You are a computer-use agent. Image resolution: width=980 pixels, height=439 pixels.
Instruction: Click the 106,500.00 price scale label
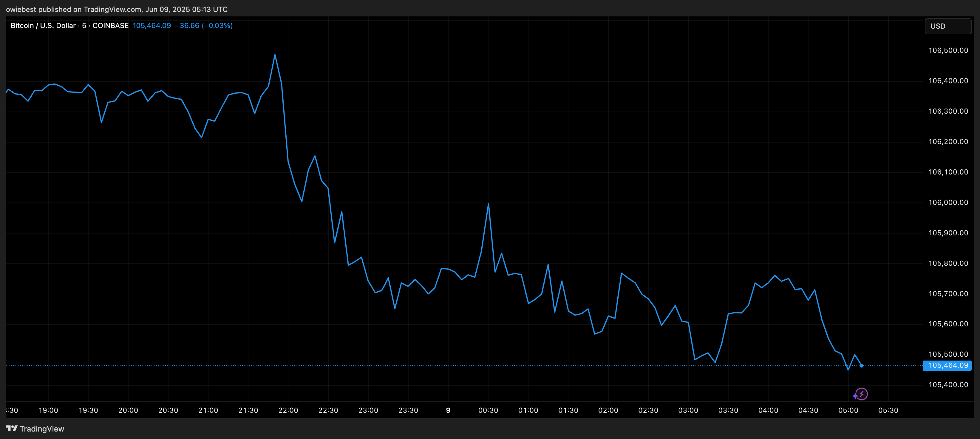point(948,51)
